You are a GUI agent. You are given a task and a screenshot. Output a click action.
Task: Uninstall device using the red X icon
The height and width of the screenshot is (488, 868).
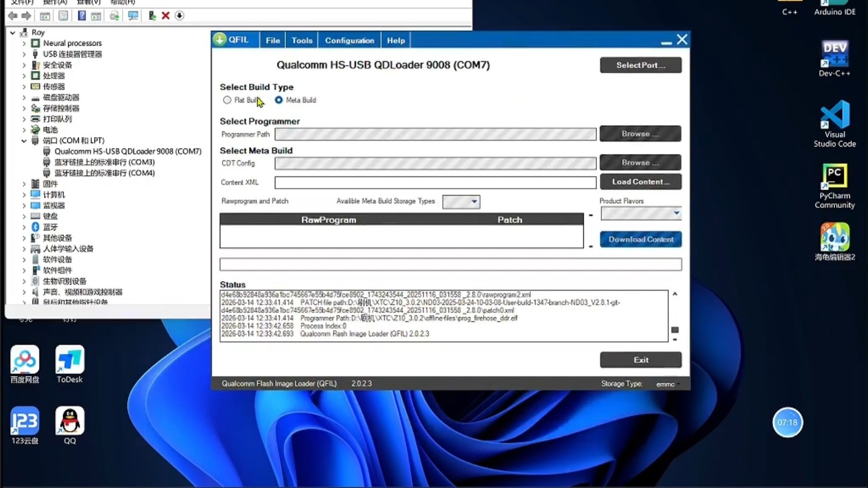tap(165, 16)
